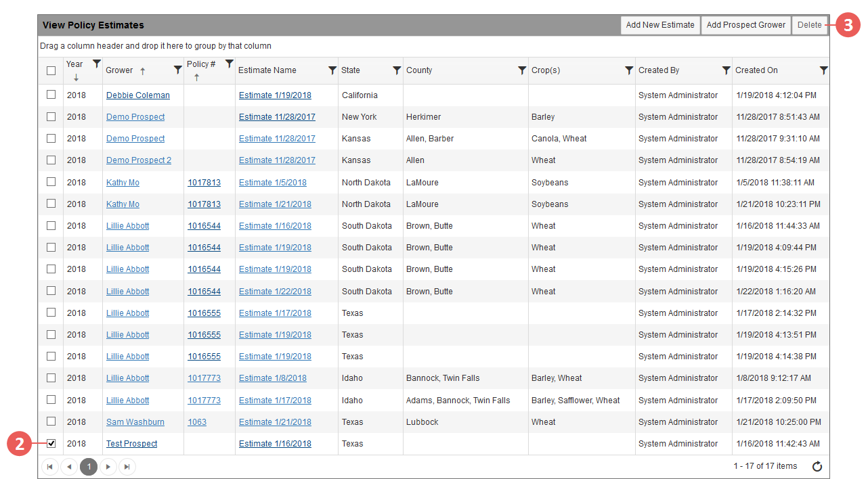Open the Demo Prospect 2 grower link
The image size is (868, 479).
click(139, 160)
